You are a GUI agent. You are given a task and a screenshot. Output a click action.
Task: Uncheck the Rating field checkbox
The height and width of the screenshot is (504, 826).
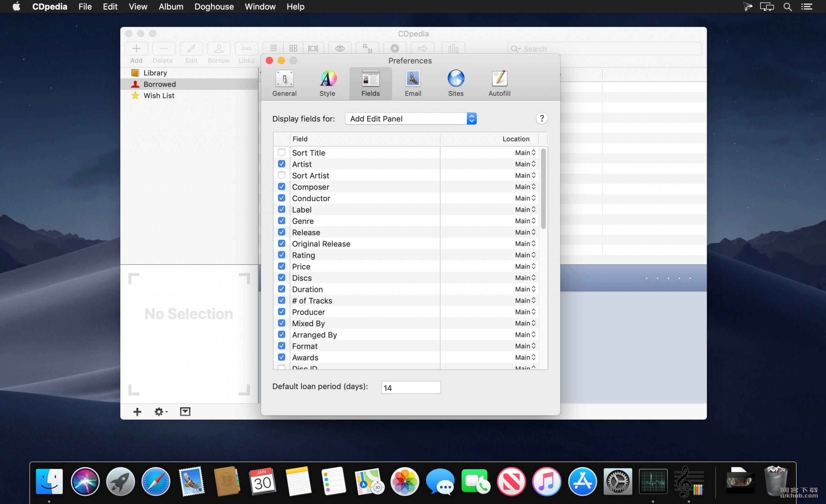click(x=281, y=255)
